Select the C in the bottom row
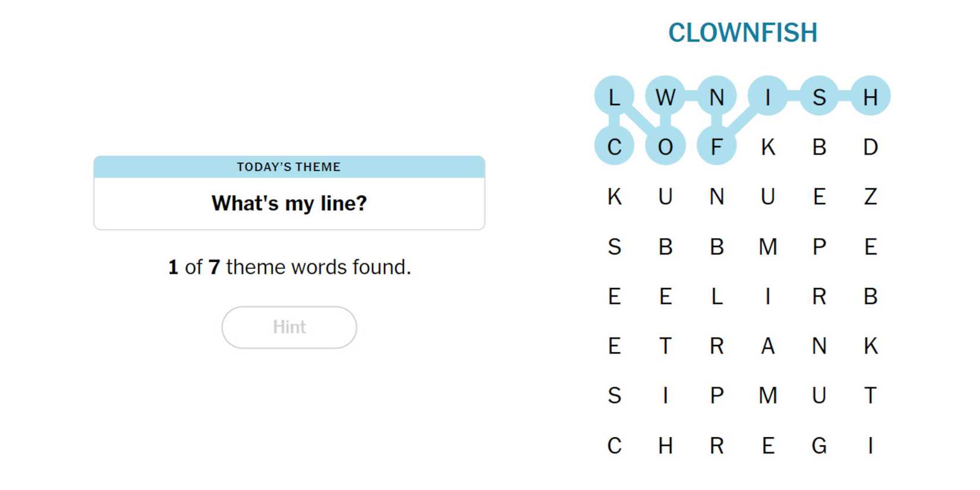This screenshot has height=490, width=980. click(x=614, y=445)
